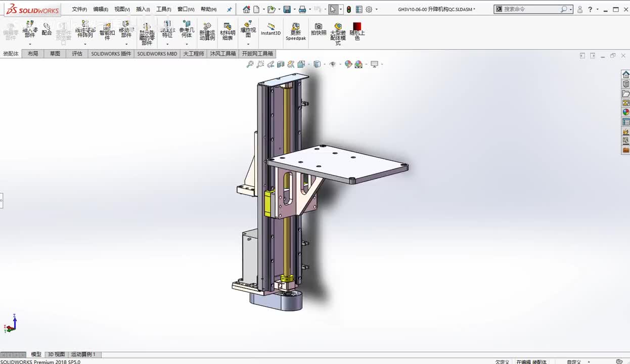Open Assembly Features (装配体特征) tool
The image size is (630, 364).
tap(167, 29)
